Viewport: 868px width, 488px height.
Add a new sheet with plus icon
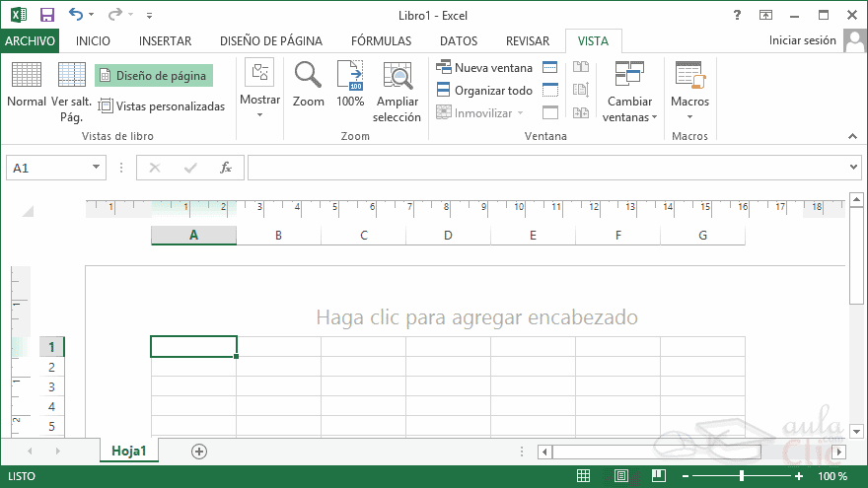pyautogui.click(x=199, y=451)
